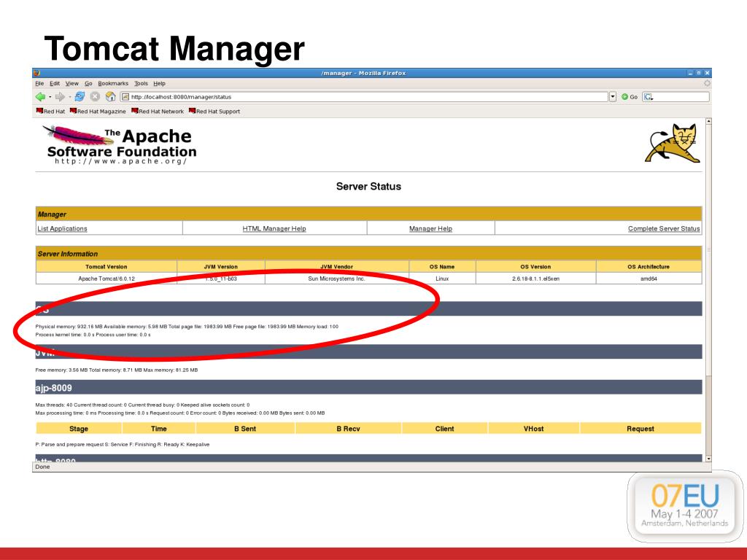Viewport: 747px width, 560px height.
Task: Focus the address bar with localhost URL
Action: coord(364,97)
